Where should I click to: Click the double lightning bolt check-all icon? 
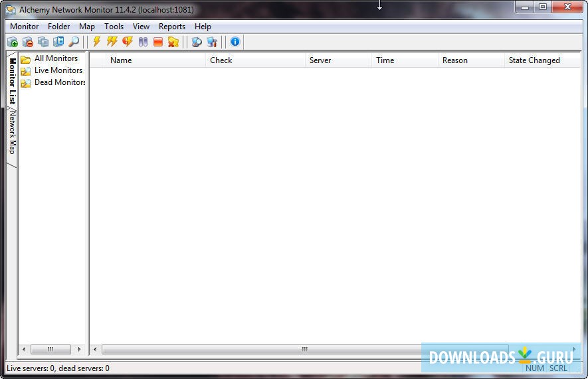[112, 42]
